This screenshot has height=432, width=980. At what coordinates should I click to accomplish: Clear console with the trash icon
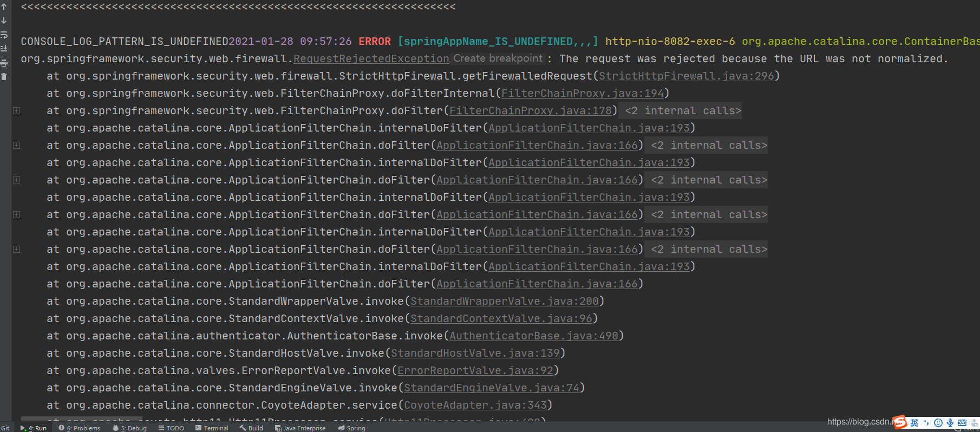tap(4, 77)
